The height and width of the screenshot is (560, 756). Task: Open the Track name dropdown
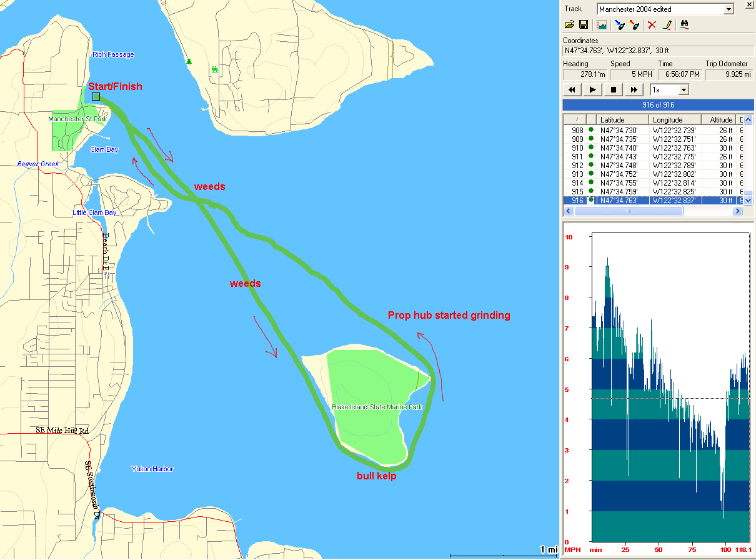728,9
